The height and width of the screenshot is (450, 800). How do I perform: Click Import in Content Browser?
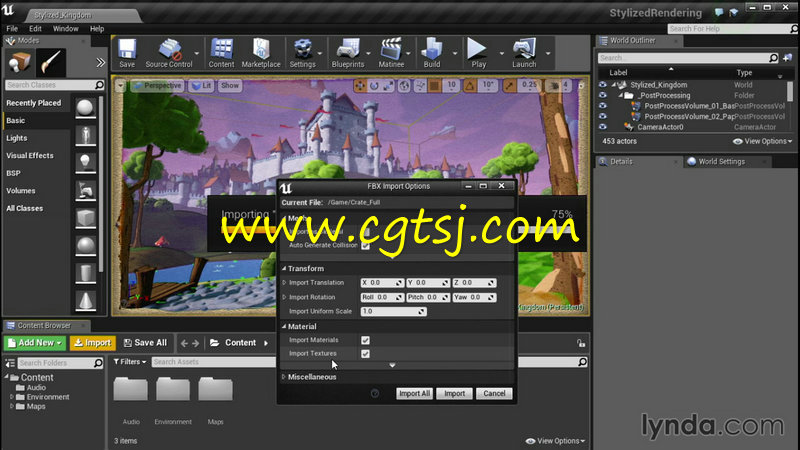pyautogui.click(x=93, y=343)
